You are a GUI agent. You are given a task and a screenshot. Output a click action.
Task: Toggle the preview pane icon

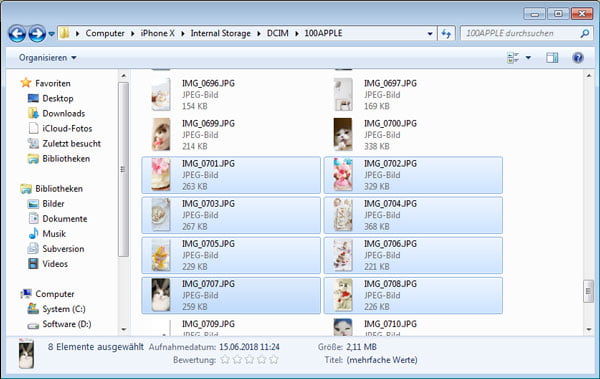tap(552, 58)
